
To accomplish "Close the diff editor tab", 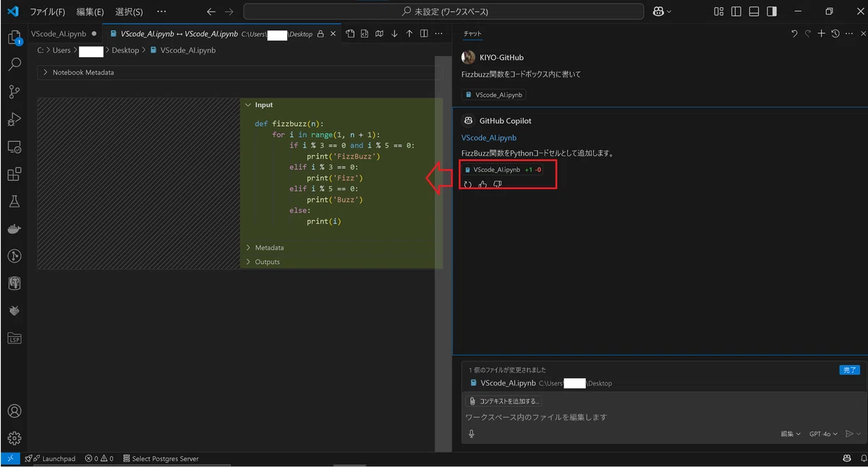I will pyautogui.click(x=333, y=33).
